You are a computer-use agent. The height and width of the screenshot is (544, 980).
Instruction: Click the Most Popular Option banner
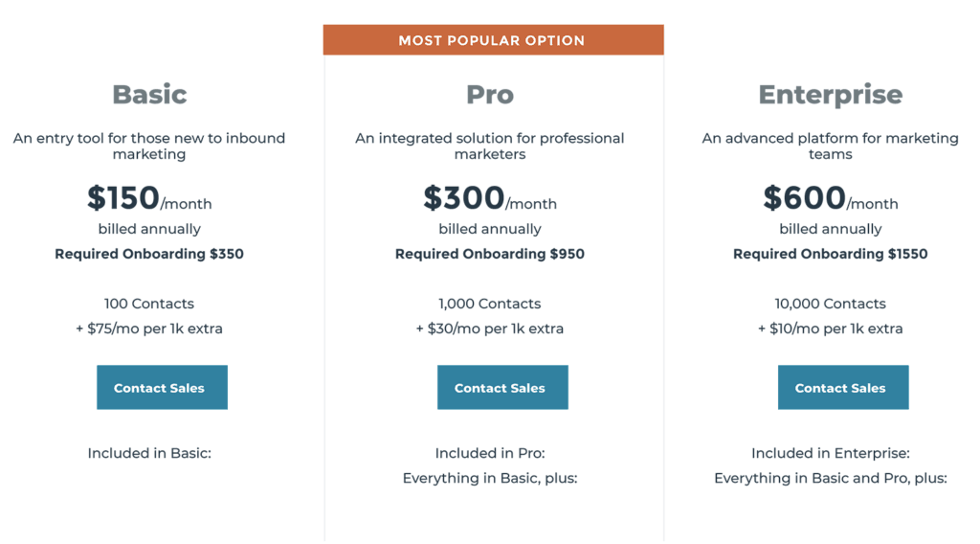(492, 40)
